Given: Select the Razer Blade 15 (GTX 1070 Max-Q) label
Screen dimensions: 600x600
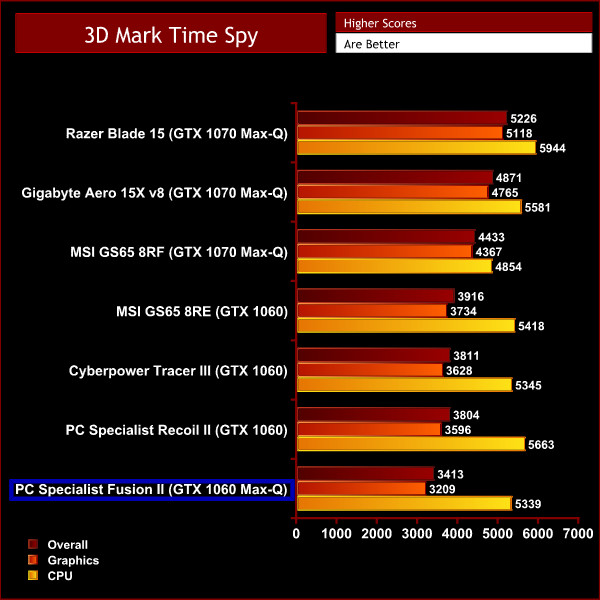Looking at the screenshot, I should click(176, 134).
